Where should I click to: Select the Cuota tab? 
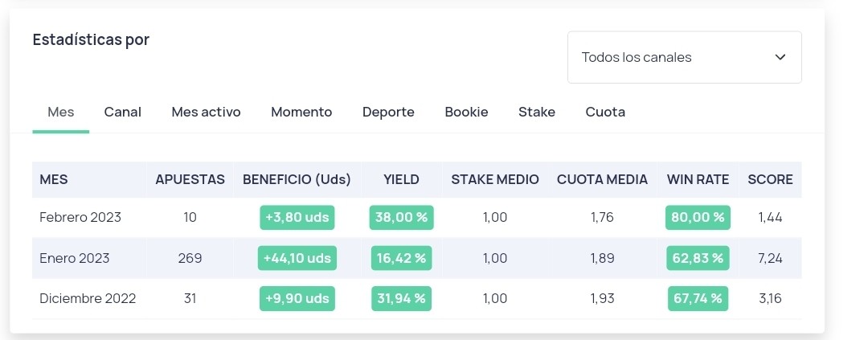(x=605, y=112)
